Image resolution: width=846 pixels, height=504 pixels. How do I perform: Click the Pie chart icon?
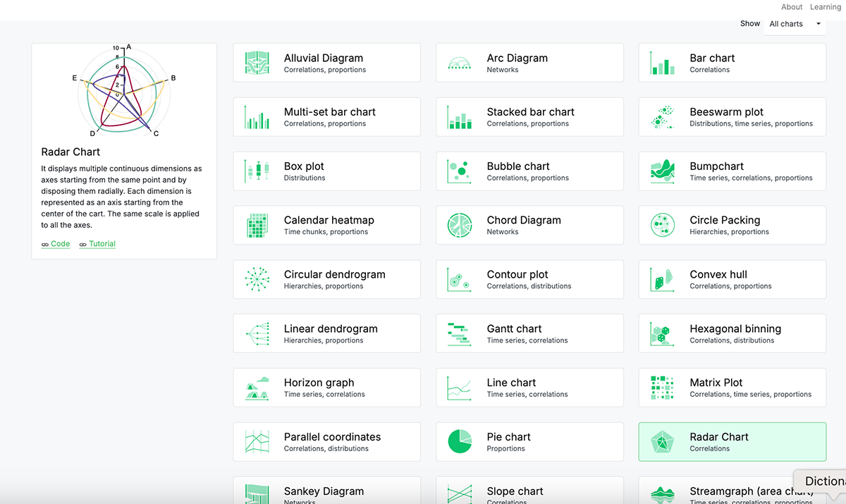tap(460, 441)
